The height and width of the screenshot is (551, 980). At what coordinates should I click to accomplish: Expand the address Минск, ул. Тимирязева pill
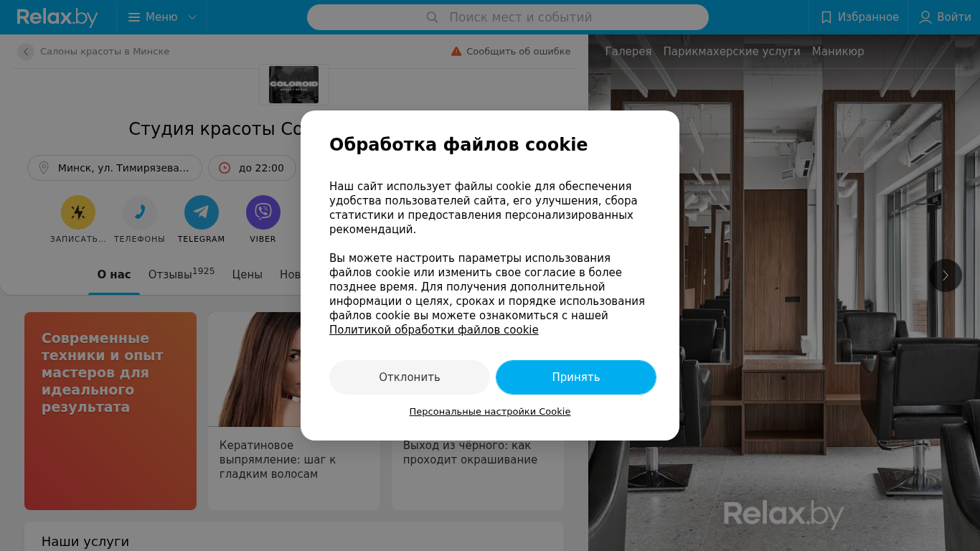click(115, 168)
